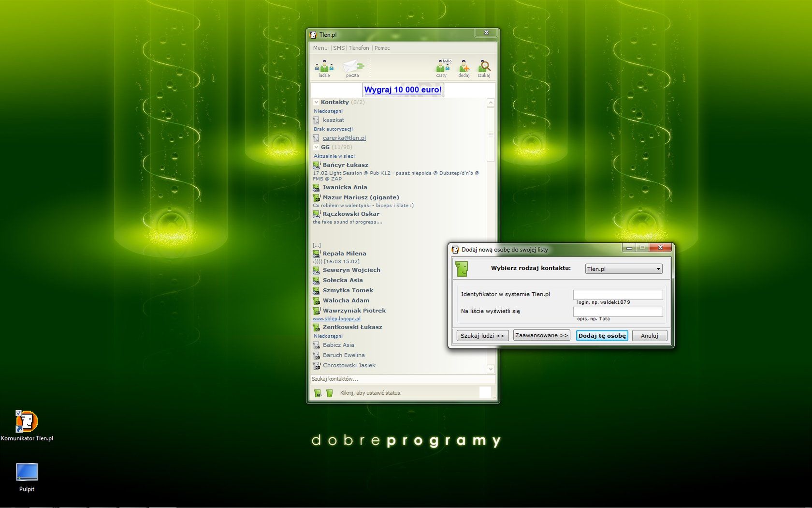Click the GG icon beside Bańcyr Łukasz
This screenshot has width=812, height=508.
(x=317, y=165)
